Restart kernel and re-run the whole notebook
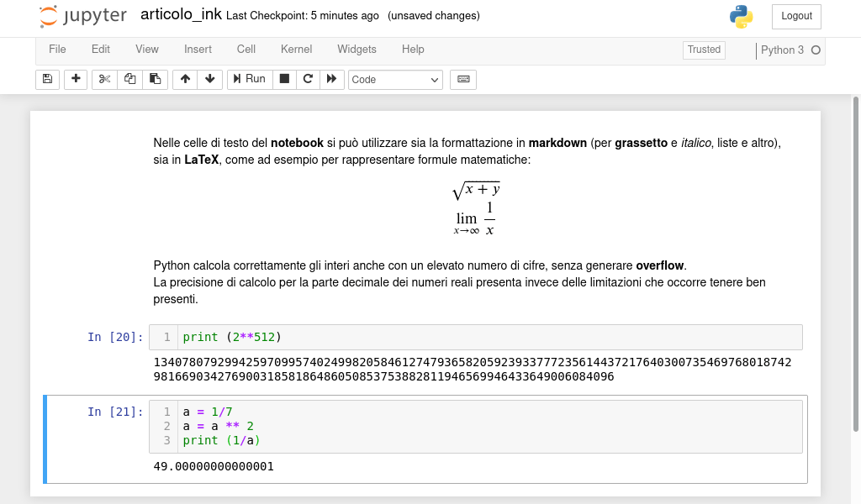 [331, 79]
